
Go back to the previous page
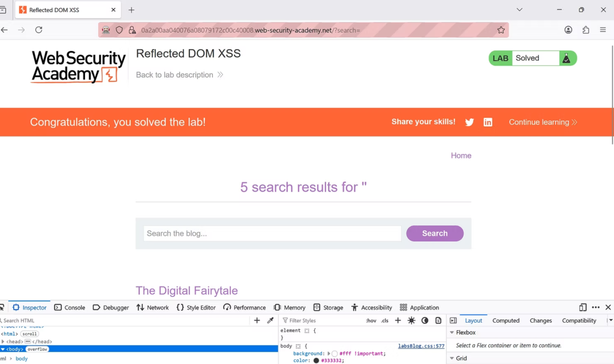[4, 30]
